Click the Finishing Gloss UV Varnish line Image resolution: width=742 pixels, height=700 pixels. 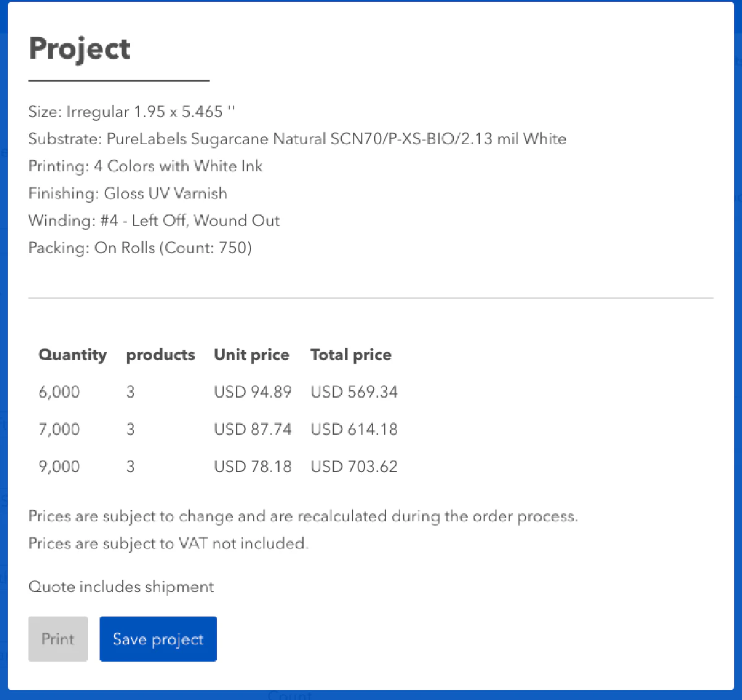coord(127,194)
